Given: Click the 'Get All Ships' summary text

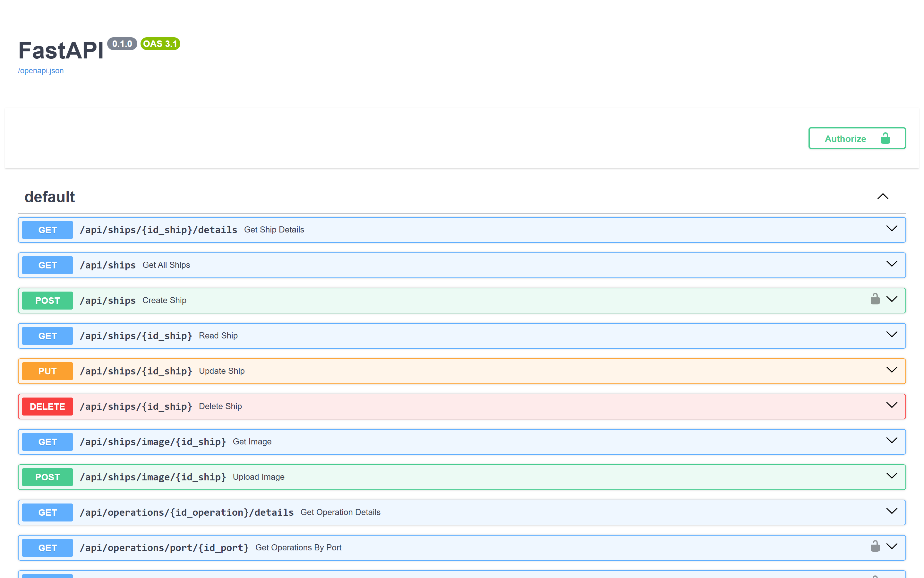Looking at the screenshot, I should click(166, 265).
